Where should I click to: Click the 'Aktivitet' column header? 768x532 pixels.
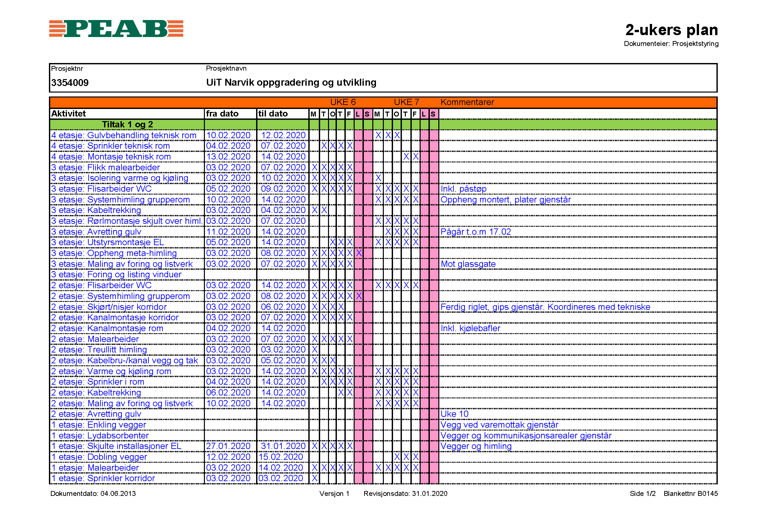pyautogui.click(x=68, y=114)
